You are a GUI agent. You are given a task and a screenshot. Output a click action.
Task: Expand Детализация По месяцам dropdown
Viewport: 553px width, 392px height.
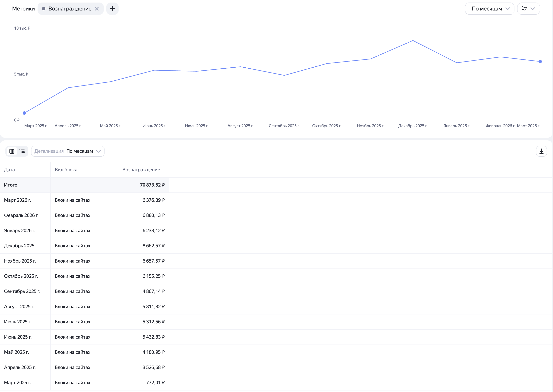click(68, 151)
